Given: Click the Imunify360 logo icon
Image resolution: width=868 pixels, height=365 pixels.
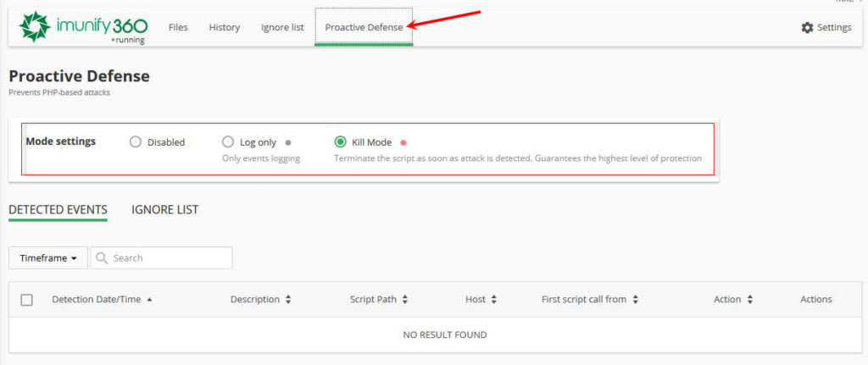Looking at the screenshot, I should (34, 26).
